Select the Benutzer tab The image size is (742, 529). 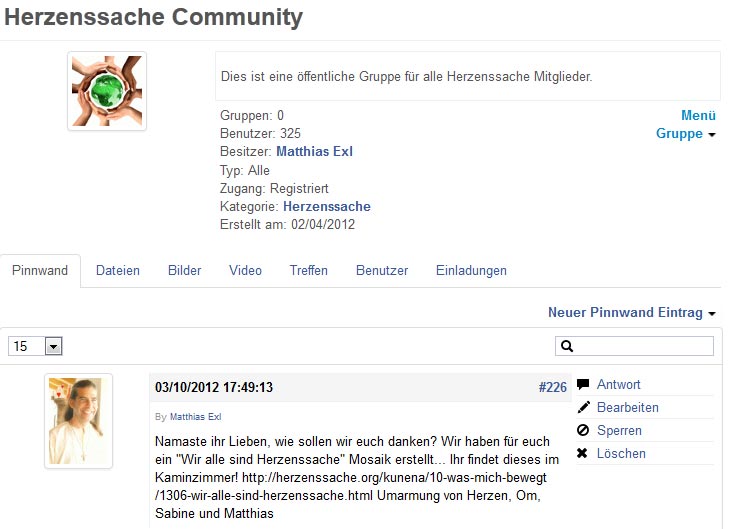382,271
